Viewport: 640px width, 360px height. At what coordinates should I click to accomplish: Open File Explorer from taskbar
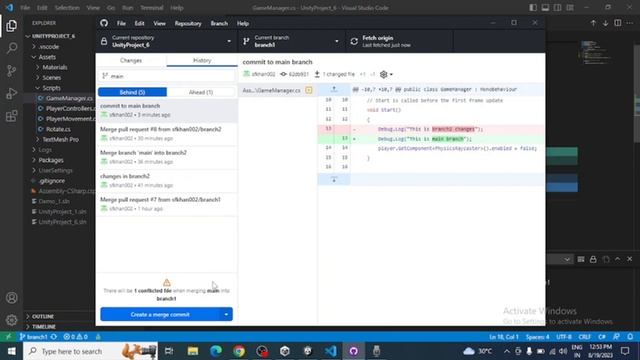click(x=193, y=351)
